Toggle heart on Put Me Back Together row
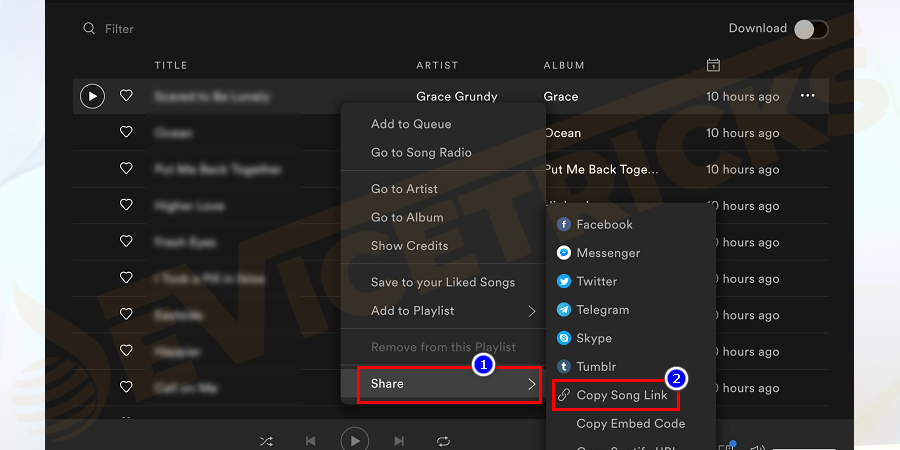The image size is (900, 450). [x=126, y=169]
